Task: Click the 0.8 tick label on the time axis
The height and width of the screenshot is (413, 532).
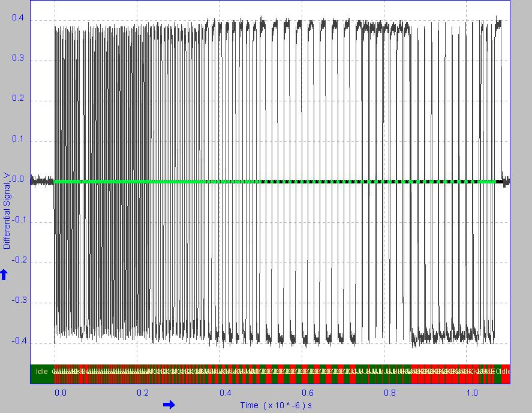Action: [x=390, y=393]
